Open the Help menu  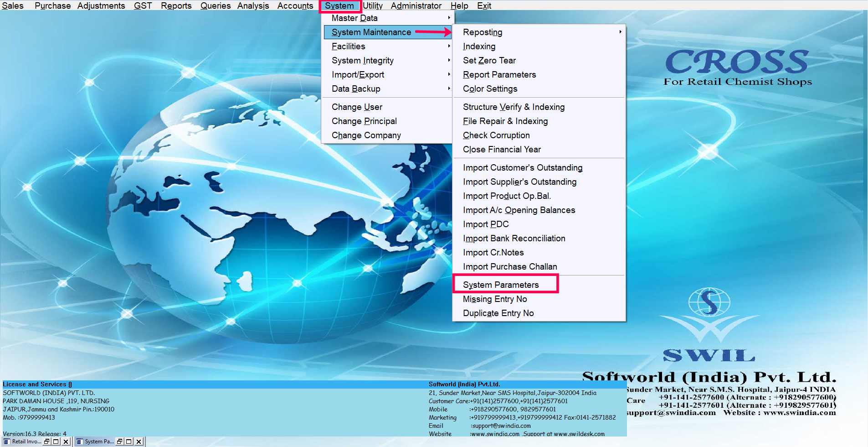click(x=459, y=5)
